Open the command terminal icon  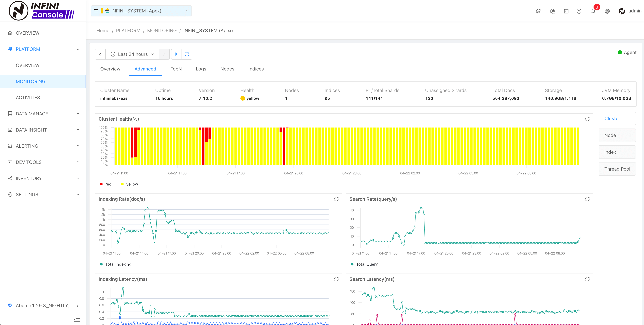566,11
